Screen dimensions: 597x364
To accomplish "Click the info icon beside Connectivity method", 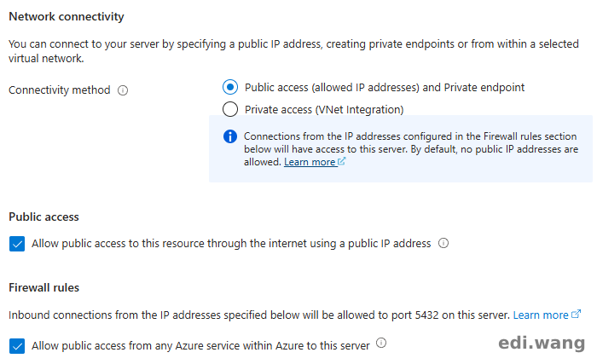I will coord(123,90).
